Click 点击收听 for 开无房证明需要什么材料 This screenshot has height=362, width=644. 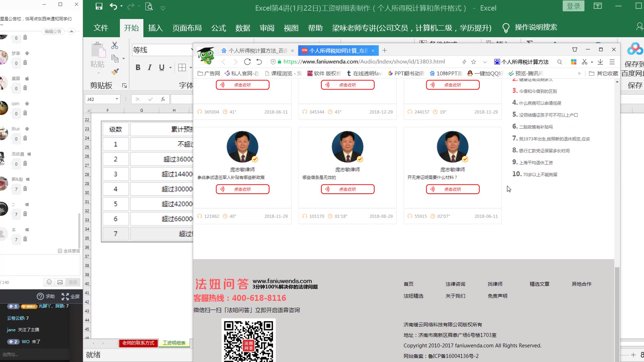click(x=452, y=189)
